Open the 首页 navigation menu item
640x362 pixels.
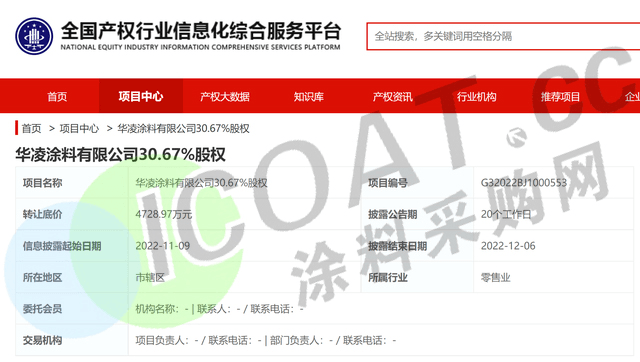57,96
